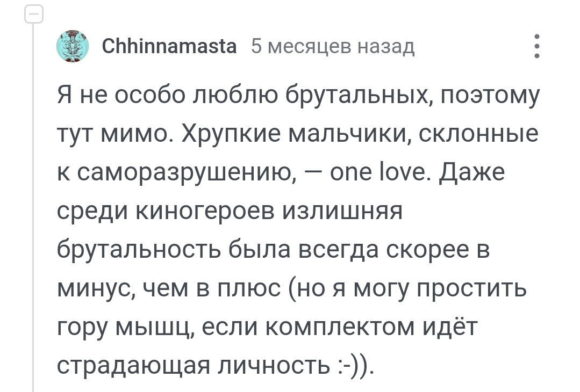580x392 pixels.
Task: Click the username Chhinnamasta
Action: pos(169,47)
